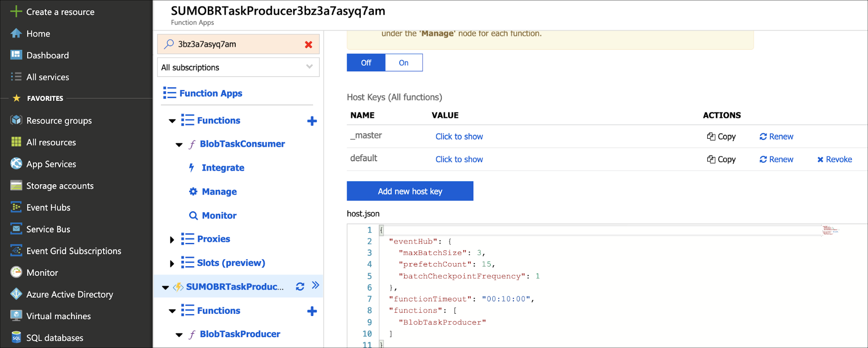Open Manage under BlobTaskConsumer
Viewport: 868px width, 348px height.
click(x=219, y=192)
